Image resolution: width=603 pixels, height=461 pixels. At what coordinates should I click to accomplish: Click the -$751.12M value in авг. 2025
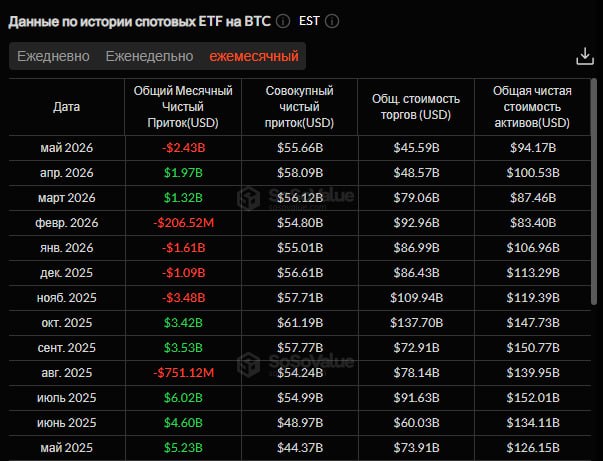[x=183, y=373]
